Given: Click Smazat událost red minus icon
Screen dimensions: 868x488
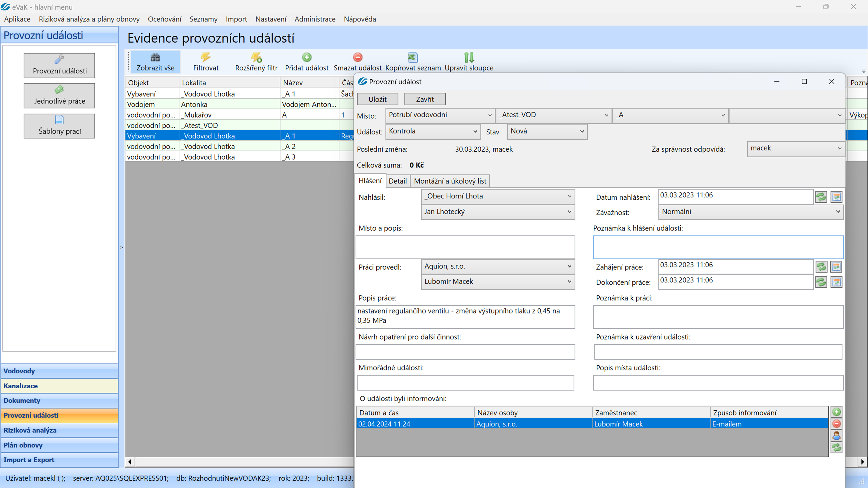Looking at the screenshot, I should (357, 57).
